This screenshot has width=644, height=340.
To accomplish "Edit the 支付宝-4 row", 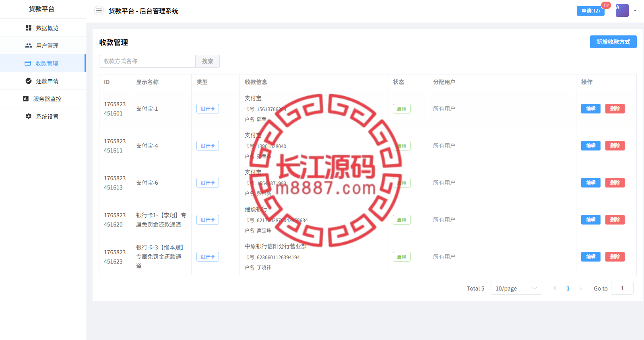I will click(591, 146).
